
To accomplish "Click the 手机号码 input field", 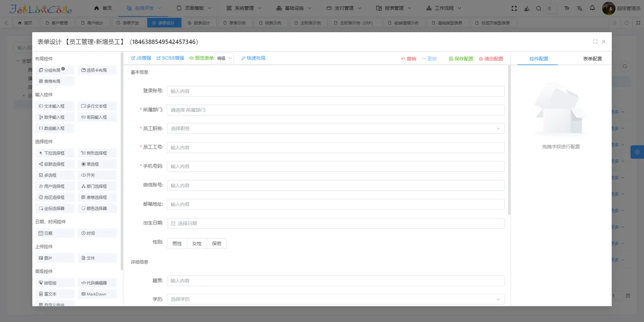I will (336, 167).
